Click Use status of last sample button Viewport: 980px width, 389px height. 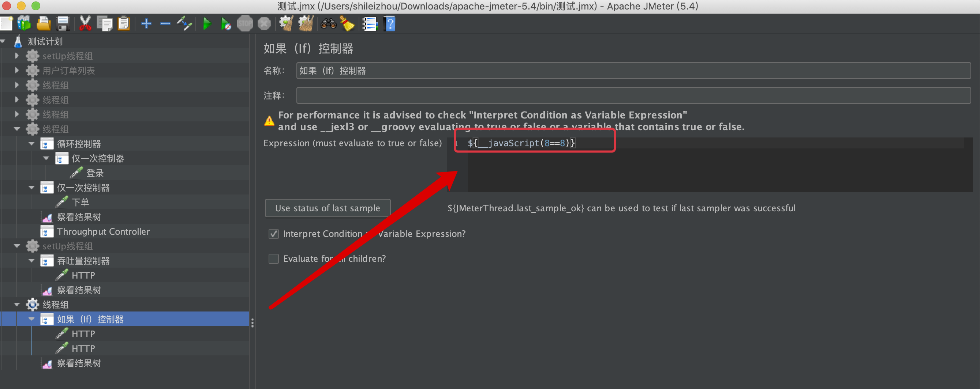pyautogui.click(x=328, y=208)
